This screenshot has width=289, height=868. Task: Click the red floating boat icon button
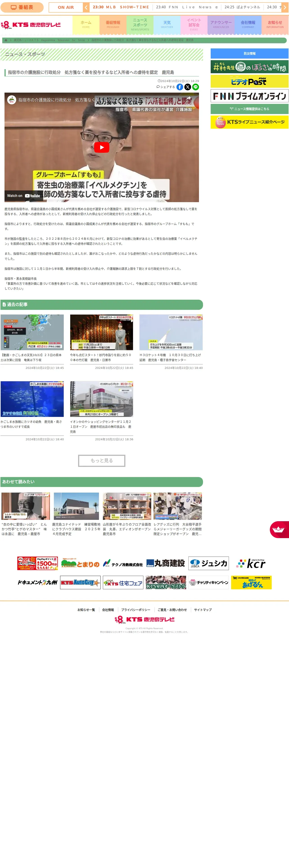pos(279,529)
